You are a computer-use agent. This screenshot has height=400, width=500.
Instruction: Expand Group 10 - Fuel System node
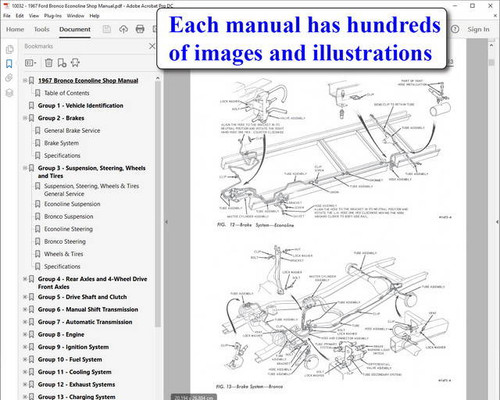pyautogui.click(x=25, y=359)
